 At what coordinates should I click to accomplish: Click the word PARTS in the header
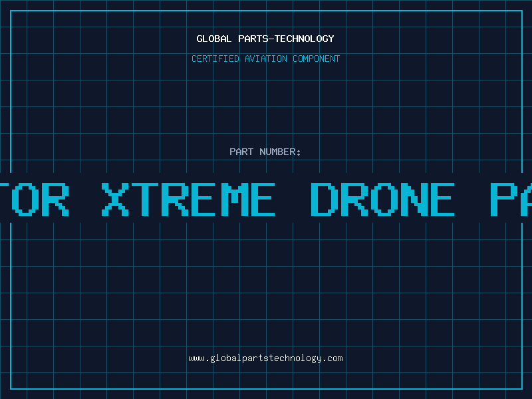pyautogui.click(x=253, y=39)
